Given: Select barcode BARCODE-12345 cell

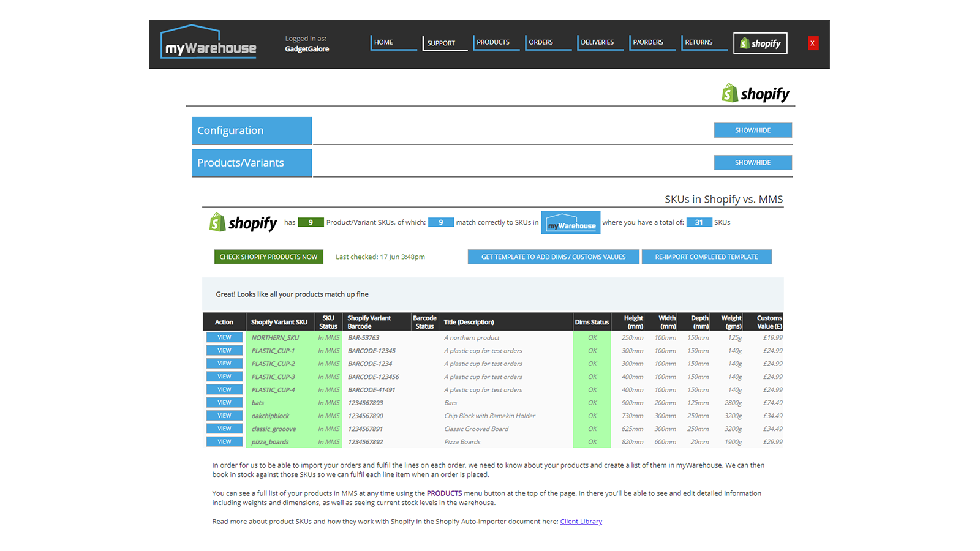Looking at the screenshot, I should tap(372, 351).
